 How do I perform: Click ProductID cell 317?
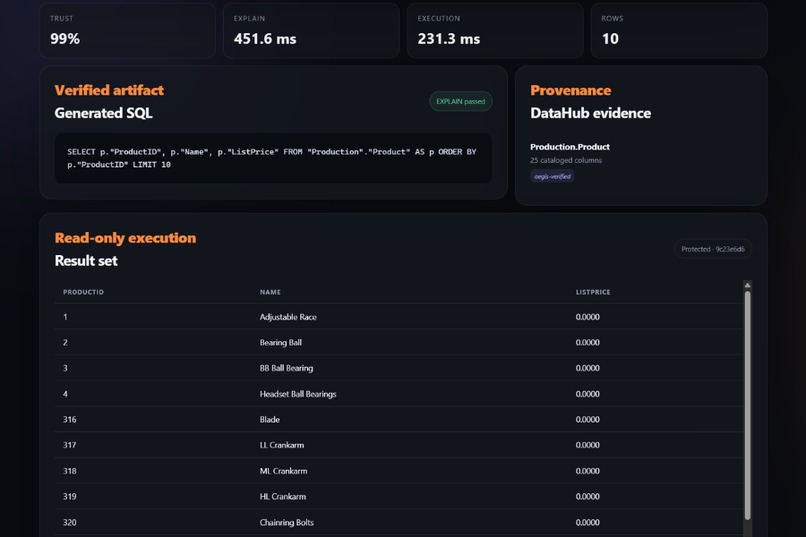tap(69, 445)
